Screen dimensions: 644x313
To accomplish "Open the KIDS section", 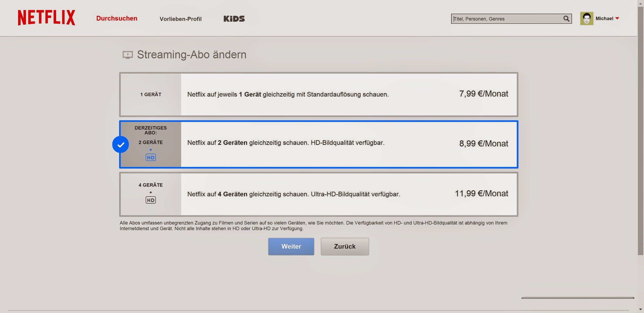I will pyautogui.click(x=234, y=19).
